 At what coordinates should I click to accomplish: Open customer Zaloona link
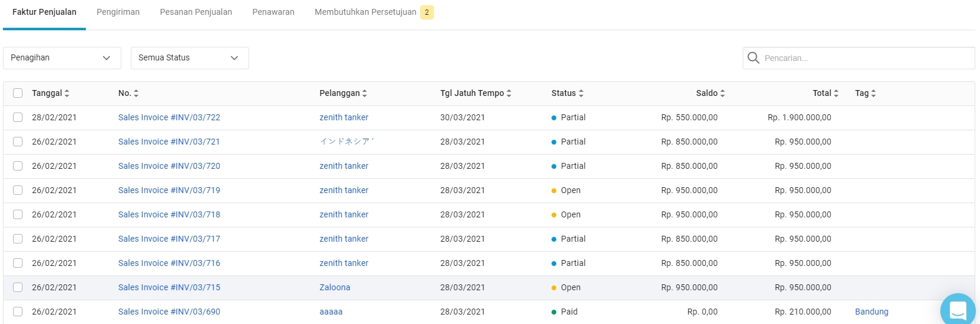point(334,287)
